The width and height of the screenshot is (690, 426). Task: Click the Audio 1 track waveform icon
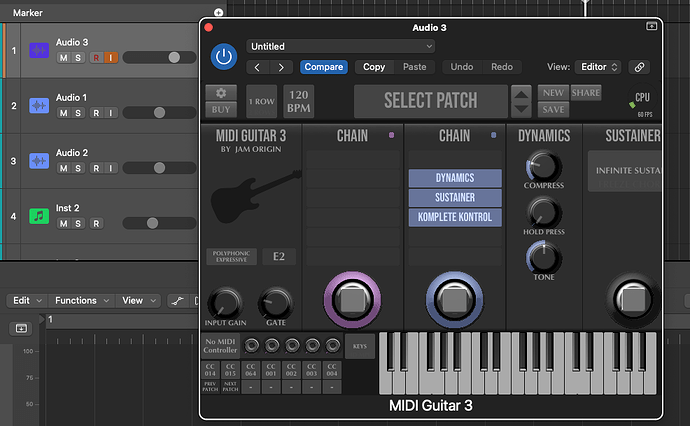pyautogui.click(x=39, y=106)
